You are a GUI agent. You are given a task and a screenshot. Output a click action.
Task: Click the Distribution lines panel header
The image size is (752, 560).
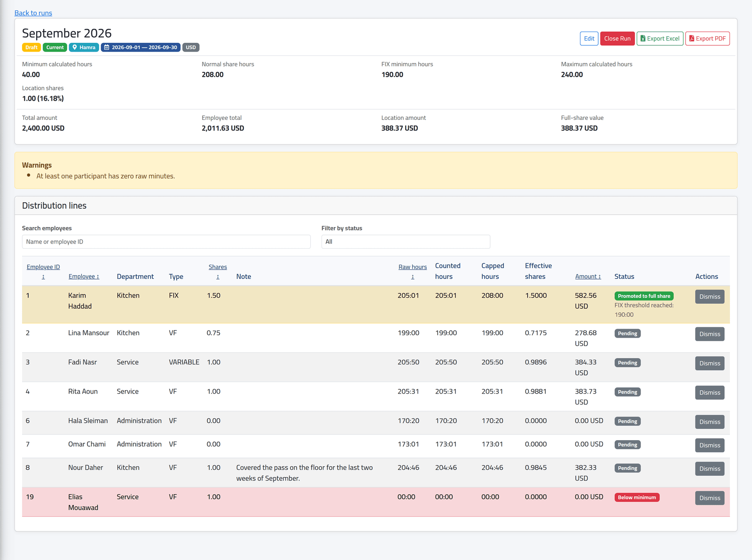[376, 206]
